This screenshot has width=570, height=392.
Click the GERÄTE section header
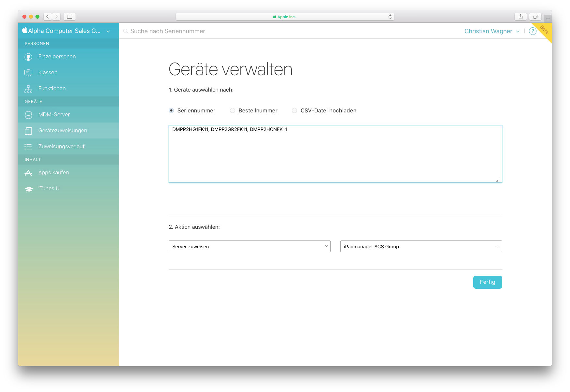(69, 102)
